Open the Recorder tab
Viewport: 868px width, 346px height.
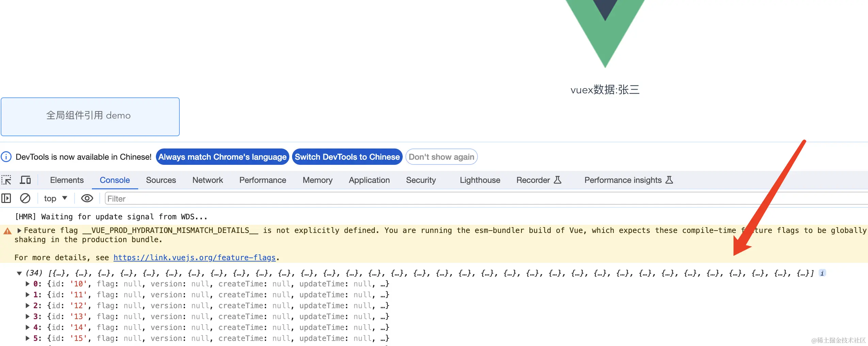click(x=533, y=180)
